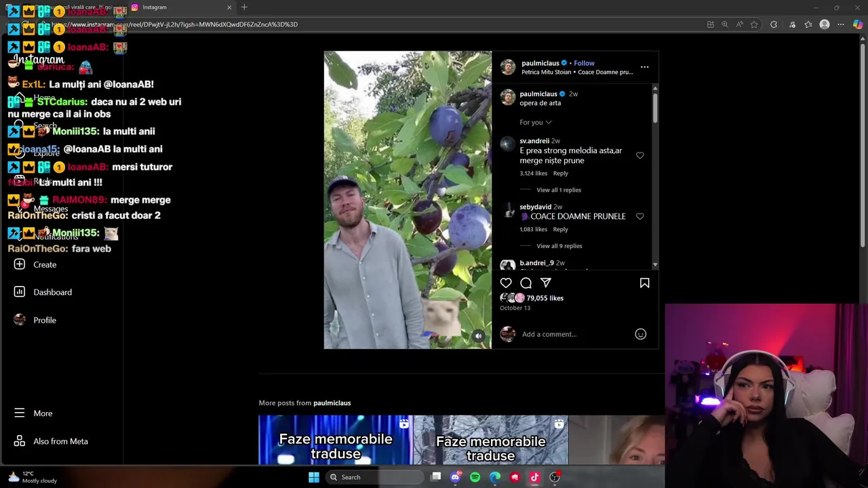The height and width of the screenshot is (488, 868).
Task: Open OBS Studio from taskbar
Action: (555, 477)
